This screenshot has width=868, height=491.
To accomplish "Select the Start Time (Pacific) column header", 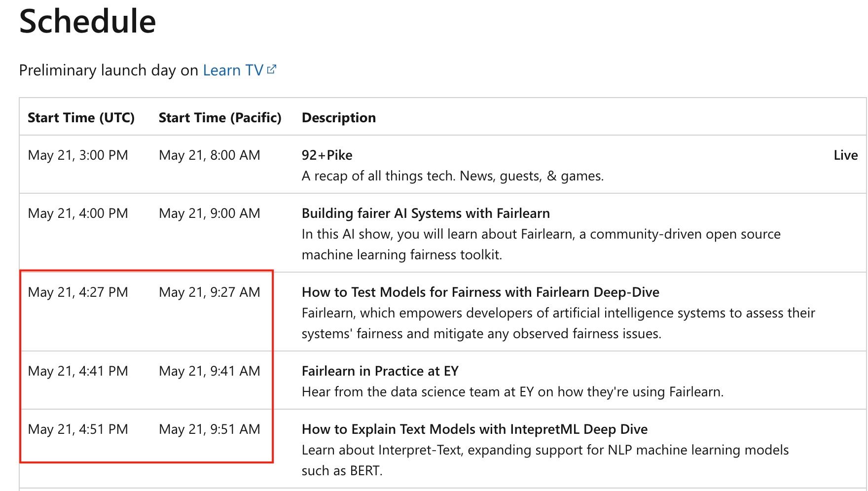I will (x=220, y=118).
